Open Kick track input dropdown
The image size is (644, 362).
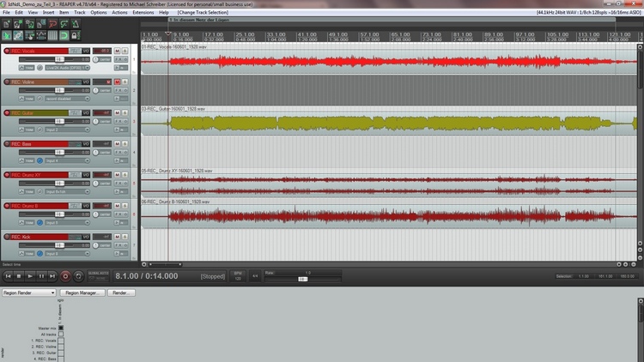tap(67, 254)
